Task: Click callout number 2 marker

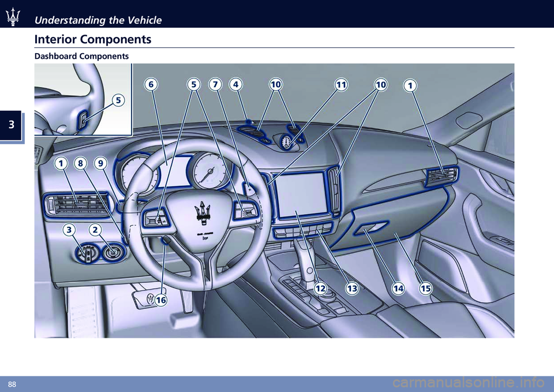Action: tap(95, 230)
